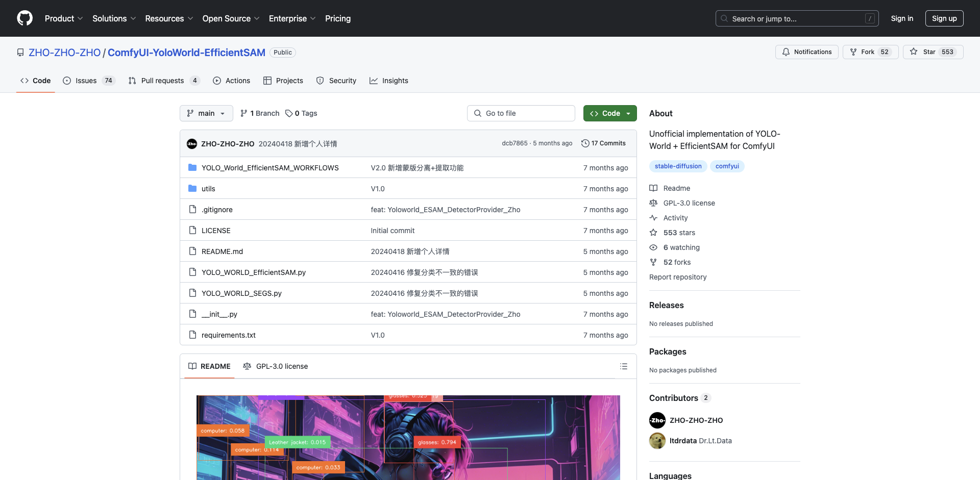Select the README tab in file panel

click(209, 366)
